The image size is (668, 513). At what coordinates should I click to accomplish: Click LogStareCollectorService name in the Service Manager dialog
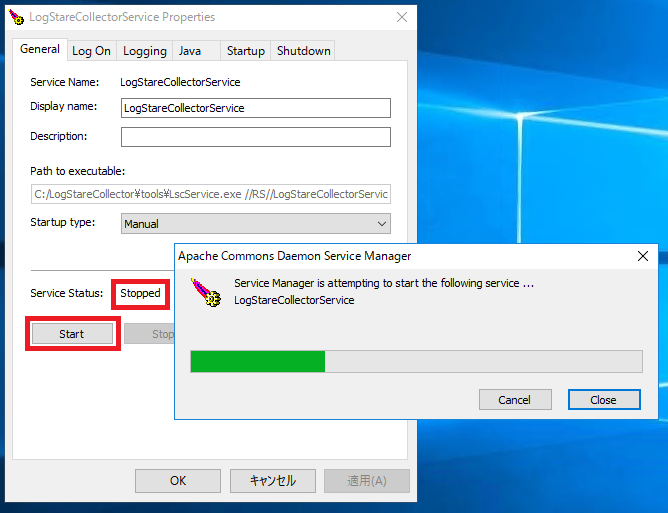point(294,300)
